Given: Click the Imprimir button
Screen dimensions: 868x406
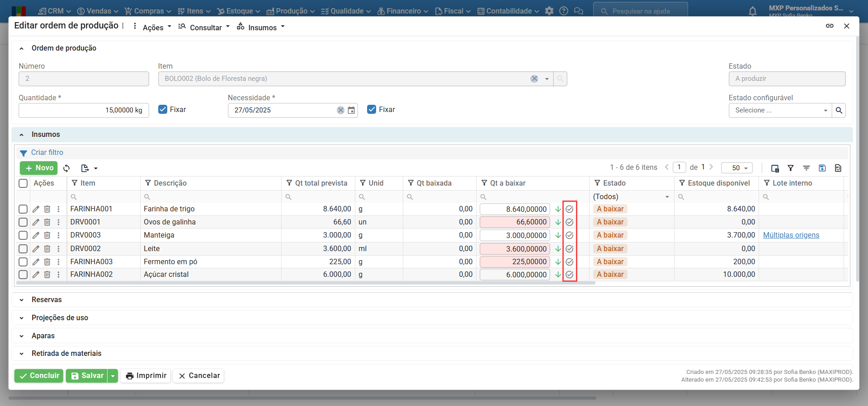Looking at the screenshot, I should tap(146, 376).
